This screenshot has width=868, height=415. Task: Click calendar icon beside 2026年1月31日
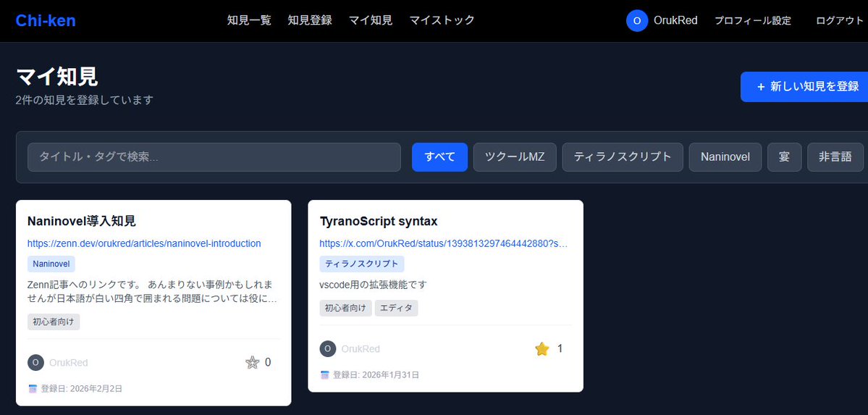click(325, 374)
